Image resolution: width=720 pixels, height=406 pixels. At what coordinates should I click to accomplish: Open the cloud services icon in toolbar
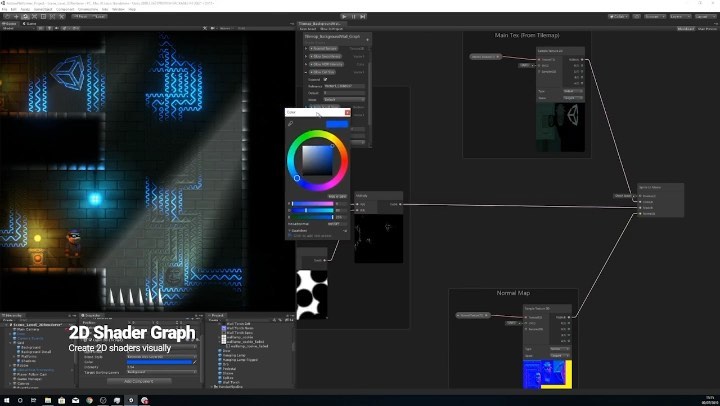tap(636, 17)
